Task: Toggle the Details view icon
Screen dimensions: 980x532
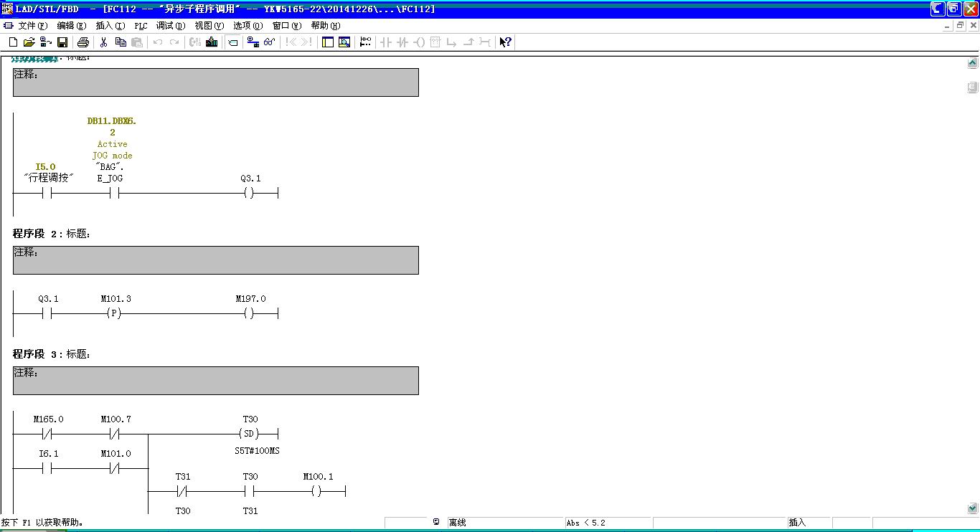Action: (x=344, y=42)
